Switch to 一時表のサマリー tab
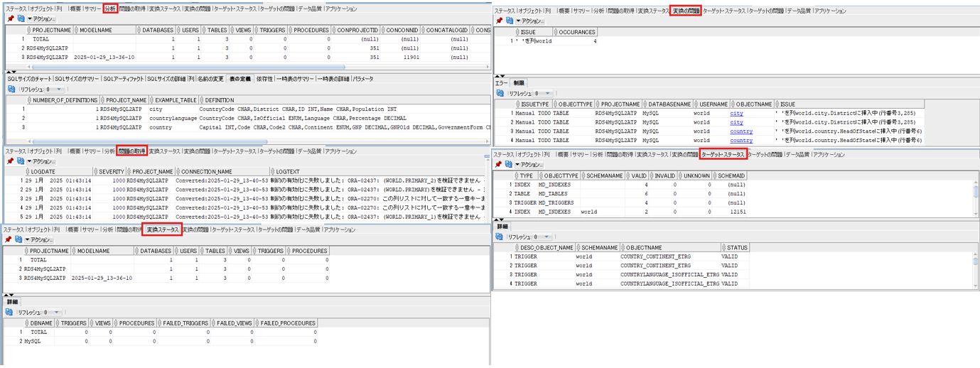980x368 pixels. coord(296,79)
